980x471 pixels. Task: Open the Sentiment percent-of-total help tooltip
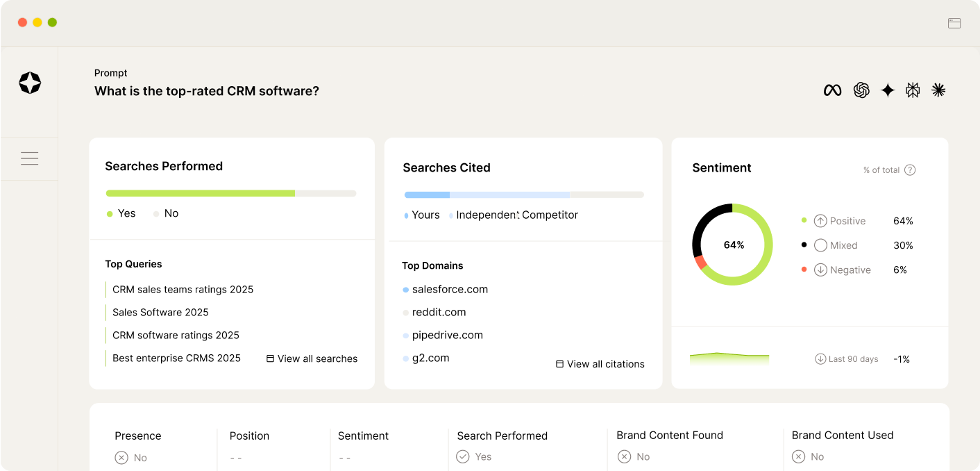point(910,170)
